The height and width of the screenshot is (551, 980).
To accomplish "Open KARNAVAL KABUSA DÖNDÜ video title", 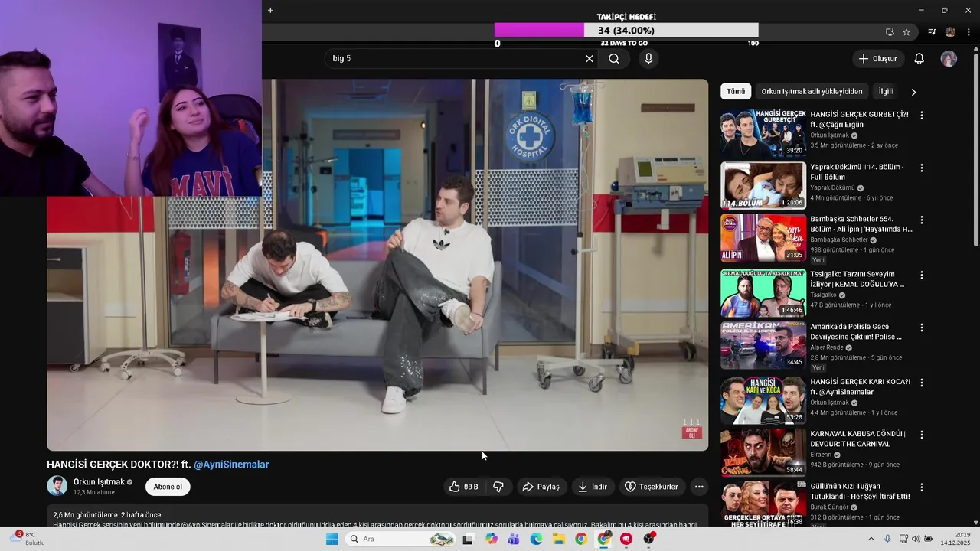I will (x=858, y=439).
